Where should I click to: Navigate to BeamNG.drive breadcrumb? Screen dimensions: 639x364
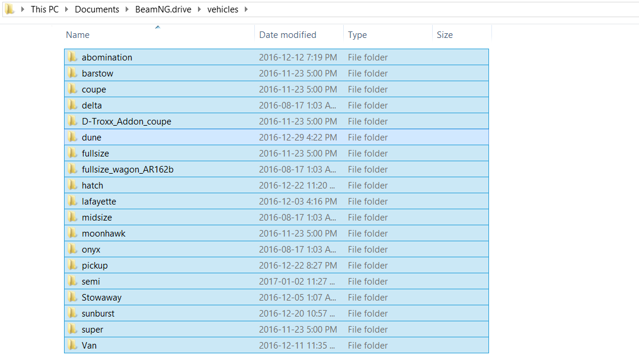point(164,9)
